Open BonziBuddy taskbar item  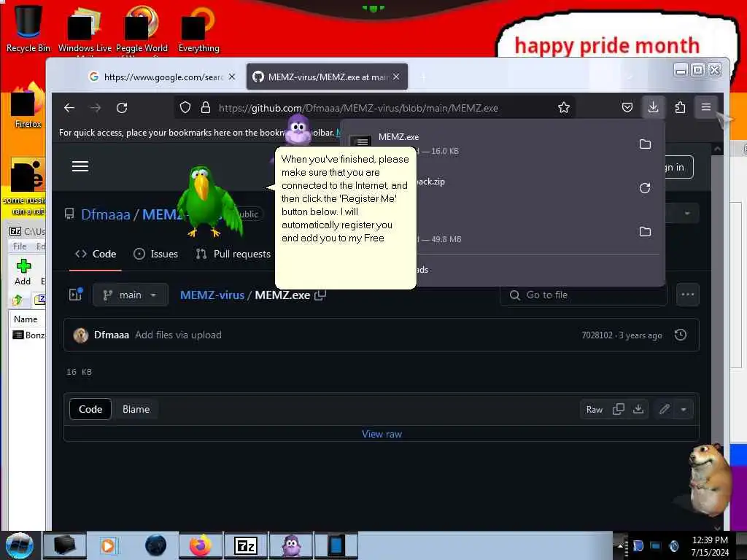point(291,545)
